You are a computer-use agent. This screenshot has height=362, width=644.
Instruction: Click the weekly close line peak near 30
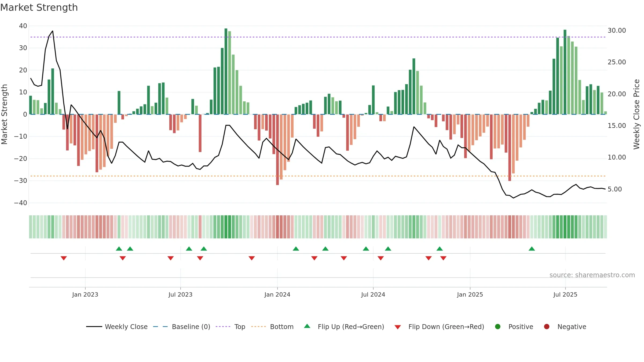53,31
